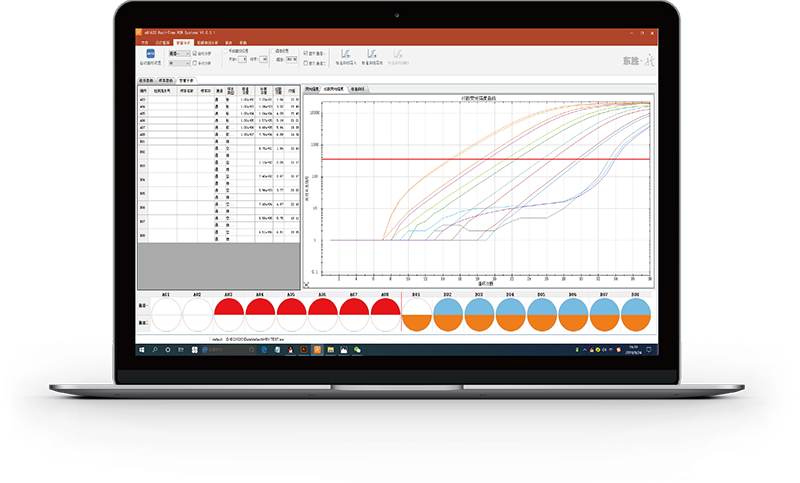The width and height of the screenshot is (800, 483).
Task: Click the orange highlighted taskbar app icon
Action: tap(318, 350)
